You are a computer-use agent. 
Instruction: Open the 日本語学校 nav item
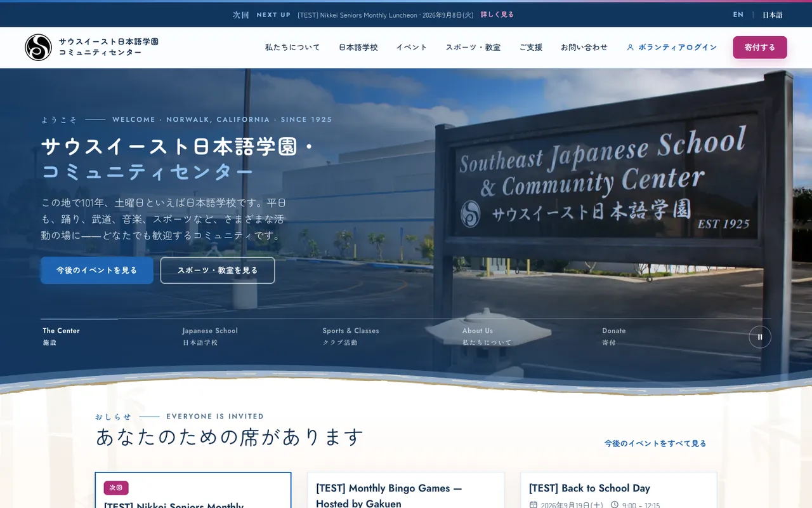point(358,48)
